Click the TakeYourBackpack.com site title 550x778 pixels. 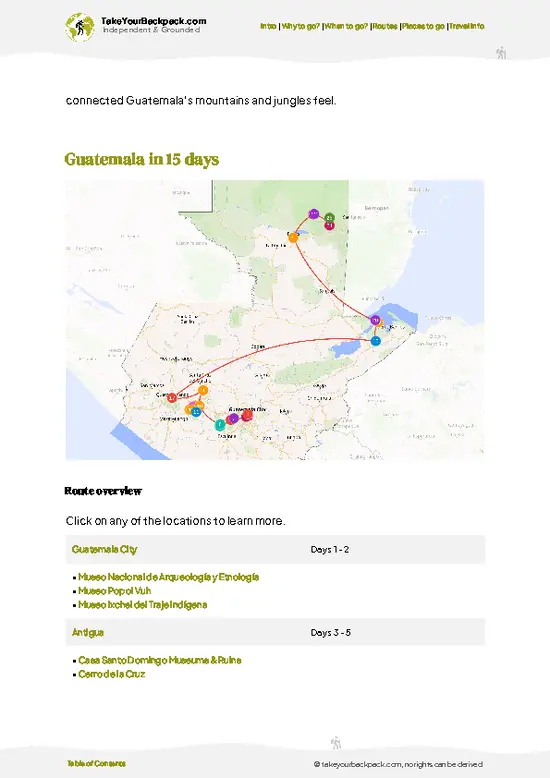tap(153, 21)
